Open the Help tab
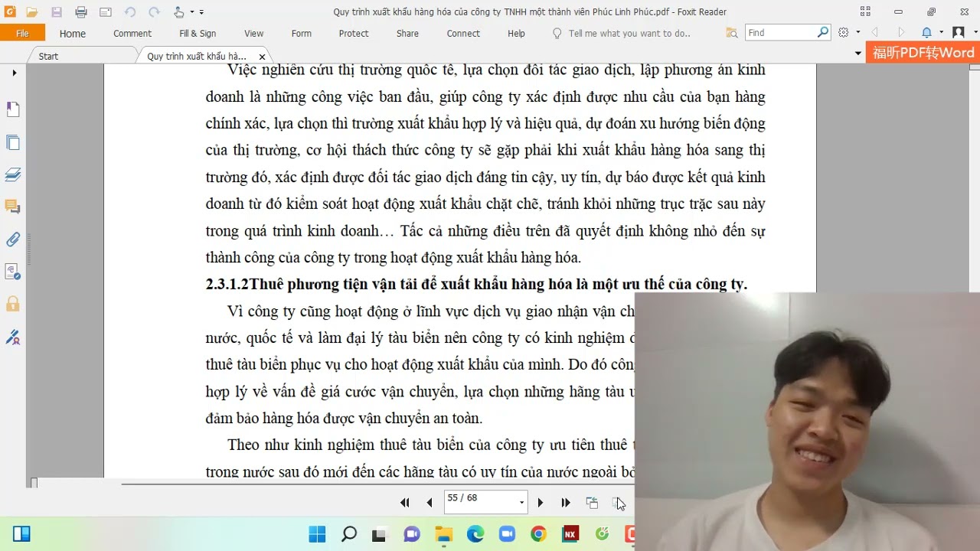 pyautogui.click(x=516, y=33)
